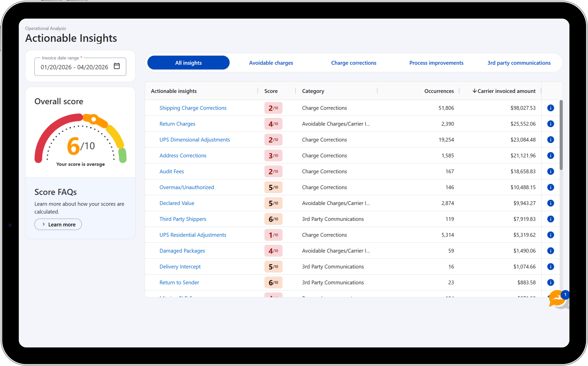Open Overmax/Unauthorized insight link
Image resolution: width=588 pixels, height=366 pixels.
[187, 187]
